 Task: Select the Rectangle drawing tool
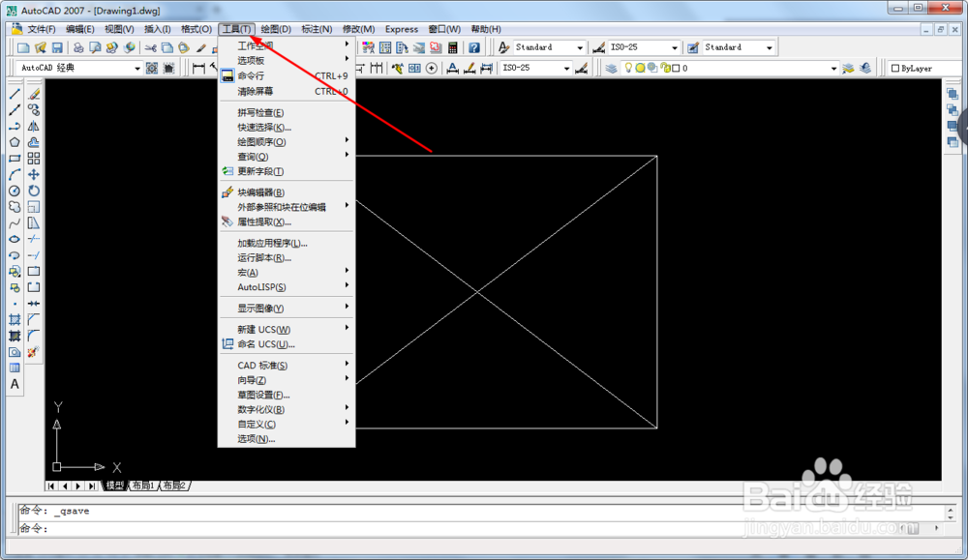tap(15, 159)
